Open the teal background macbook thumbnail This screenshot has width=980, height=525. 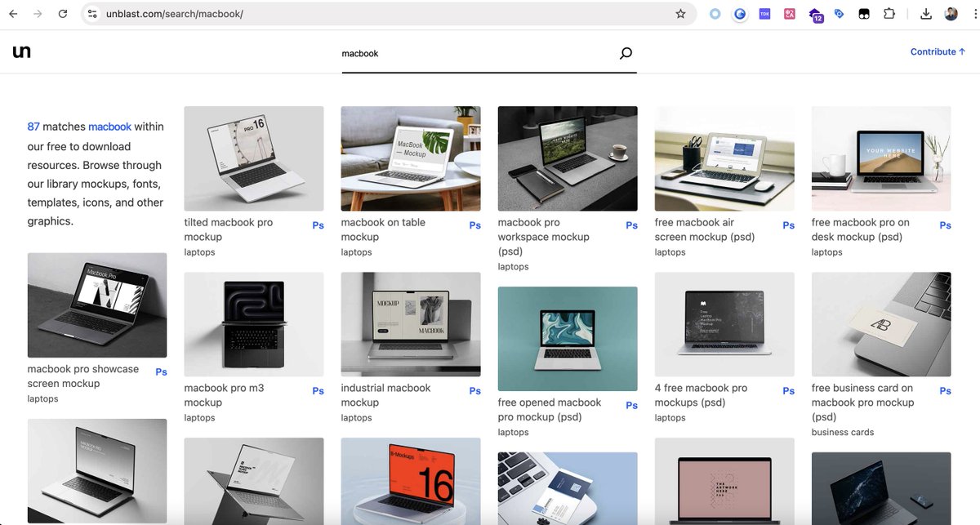(568, 339)
